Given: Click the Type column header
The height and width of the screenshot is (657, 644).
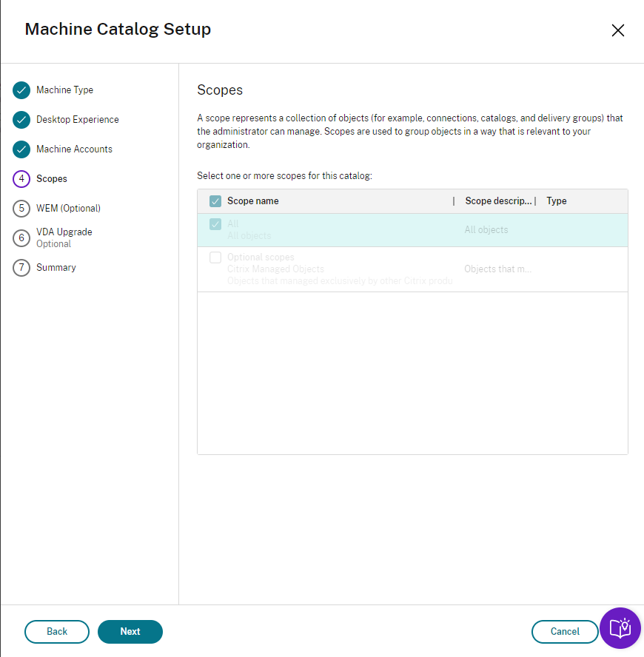Looking at the screenshot, I should coord(557,201).
